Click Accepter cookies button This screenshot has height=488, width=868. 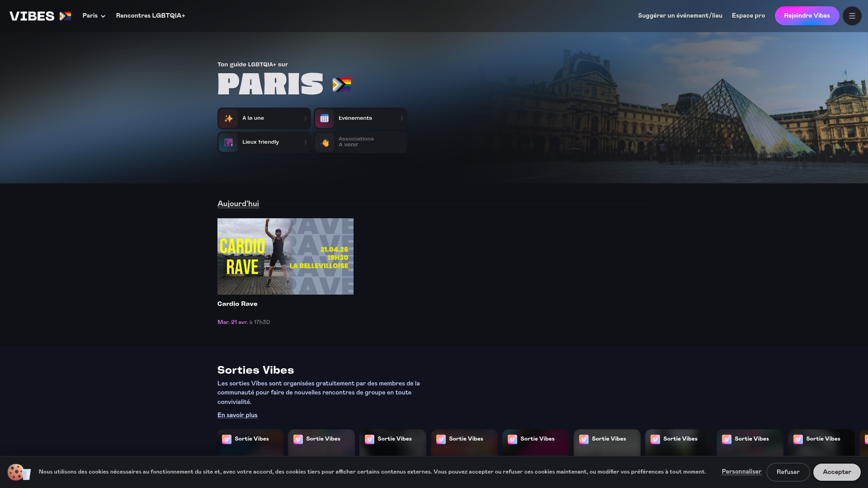click(837, 472)
